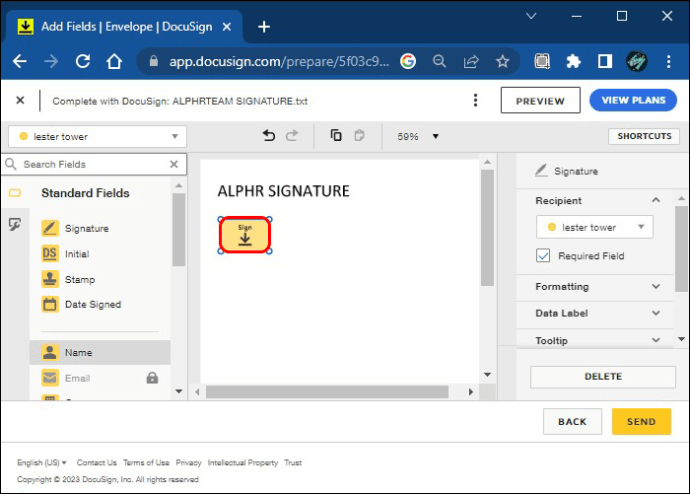Open the SHORTCUTS panel

[644, 136]
